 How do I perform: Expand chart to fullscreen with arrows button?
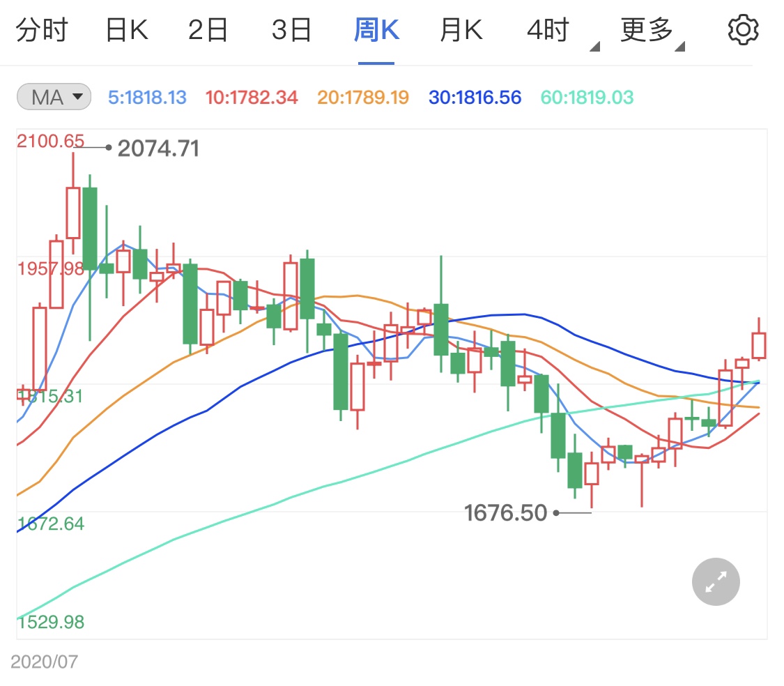pos(716,581)
